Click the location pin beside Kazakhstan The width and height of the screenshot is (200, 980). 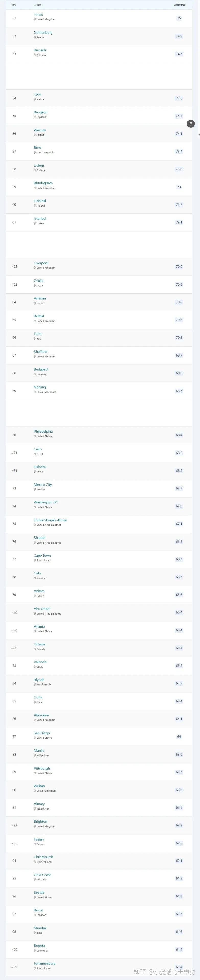pos(35,809)
